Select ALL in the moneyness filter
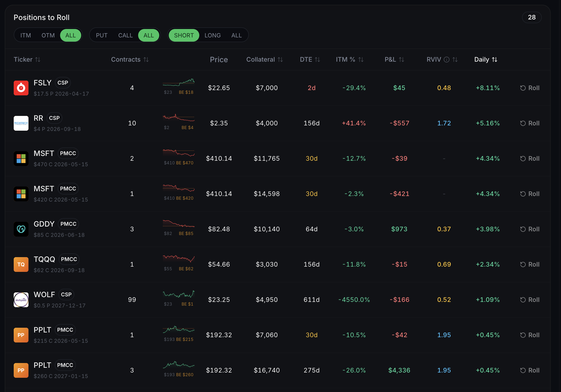Screen dimensions: 561x392 pyautogui.click(x=71, y=35)
